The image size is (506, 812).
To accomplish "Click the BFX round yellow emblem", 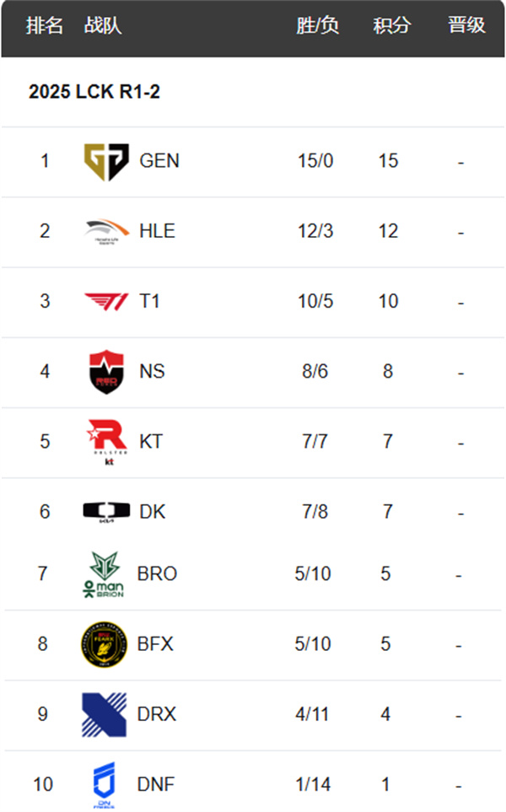I will tap(104, 645).
